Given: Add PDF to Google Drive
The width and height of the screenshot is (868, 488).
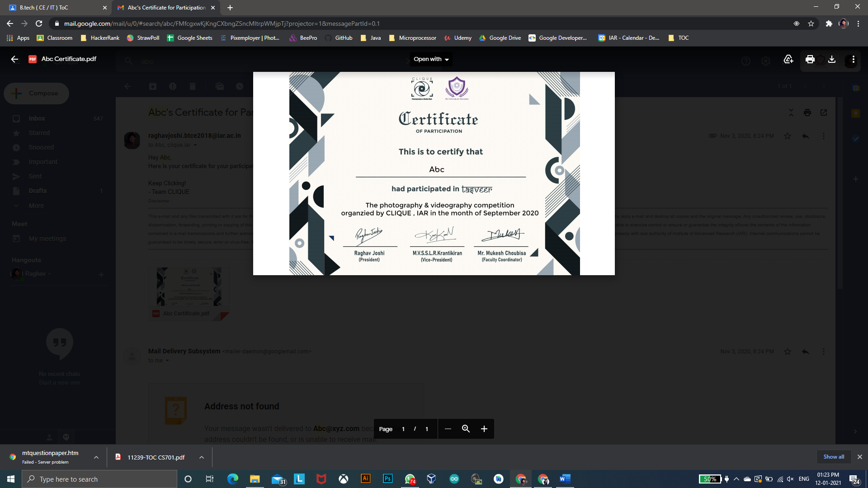Looking at the screenshot, I should point(788,59).
